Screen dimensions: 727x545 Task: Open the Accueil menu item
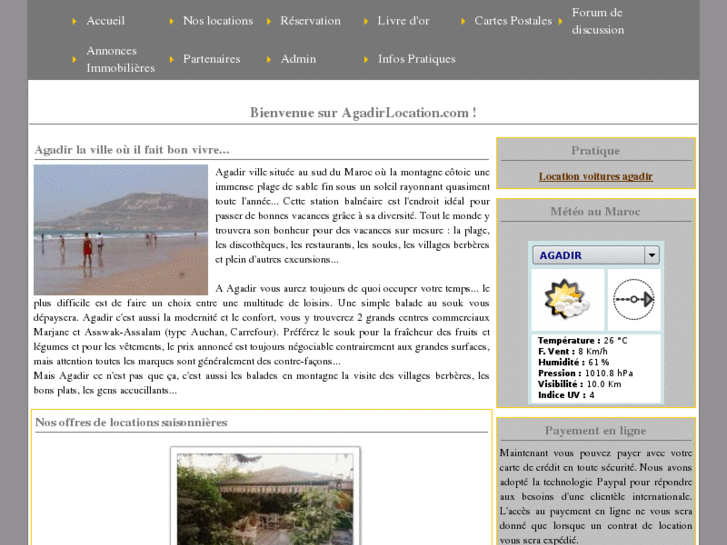[x=105, y=21]
